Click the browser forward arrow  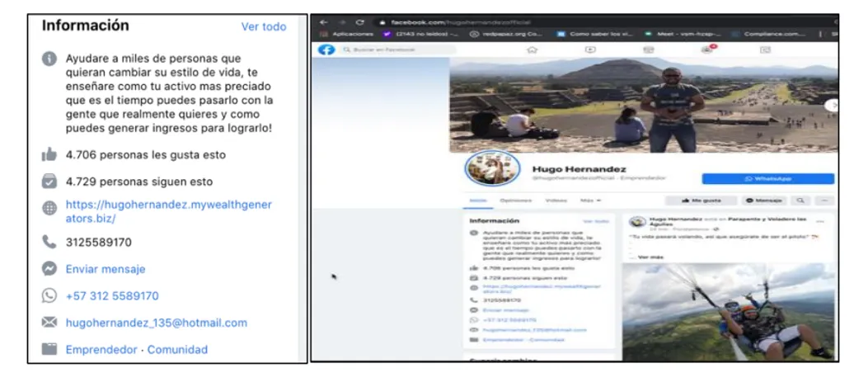(x=342, y=22)
